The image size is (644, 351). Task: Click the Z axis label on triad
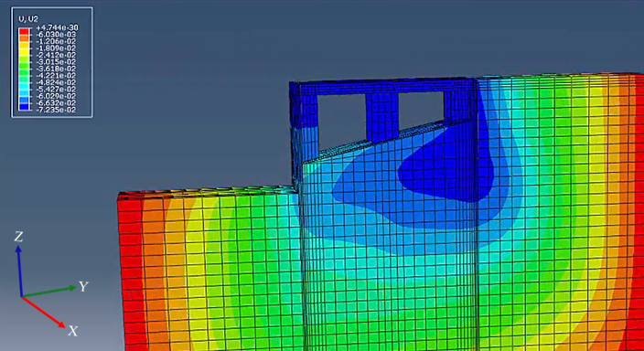click(x=18, y=237)
